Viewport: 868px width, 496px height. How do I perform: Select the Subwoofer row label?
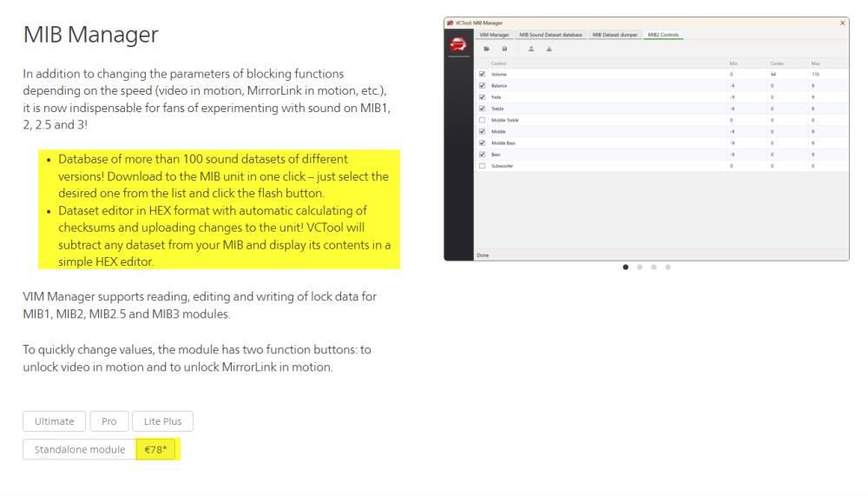pos(502,166)
